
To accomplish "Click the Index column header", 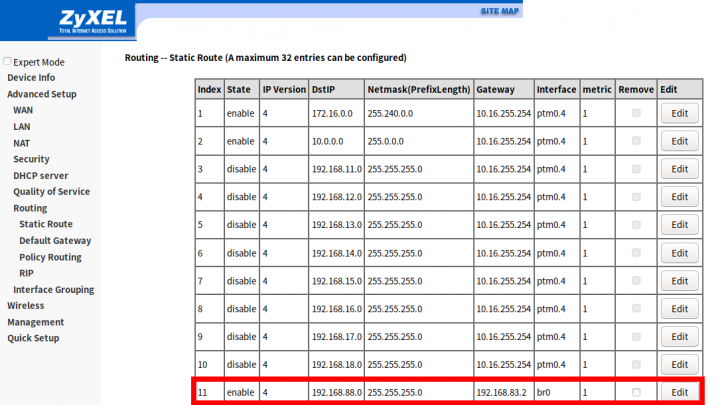I will tap(209, 90).
